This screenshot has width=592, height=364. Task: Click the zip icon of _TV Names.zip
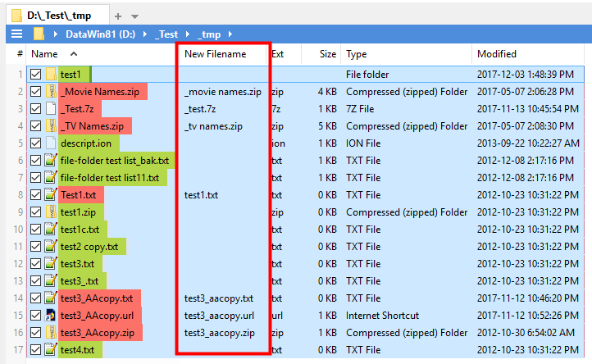click(51, 125)
